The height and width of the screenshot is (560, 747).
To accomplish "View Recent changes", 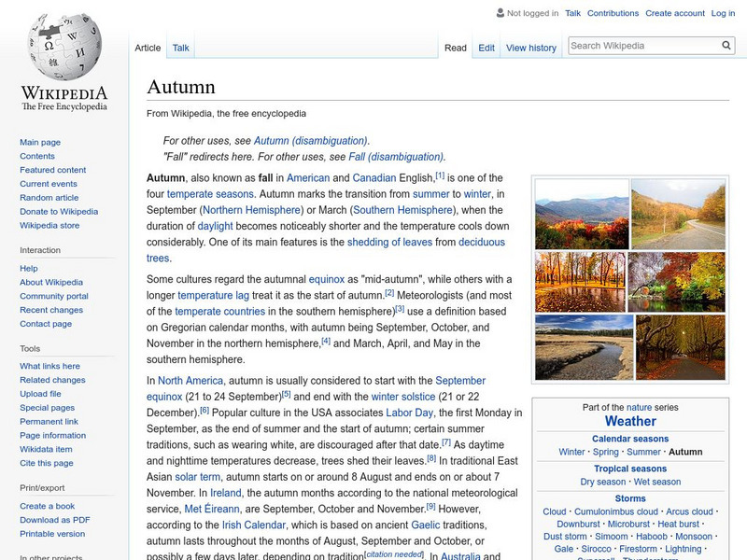I will (x=51, y=310).
